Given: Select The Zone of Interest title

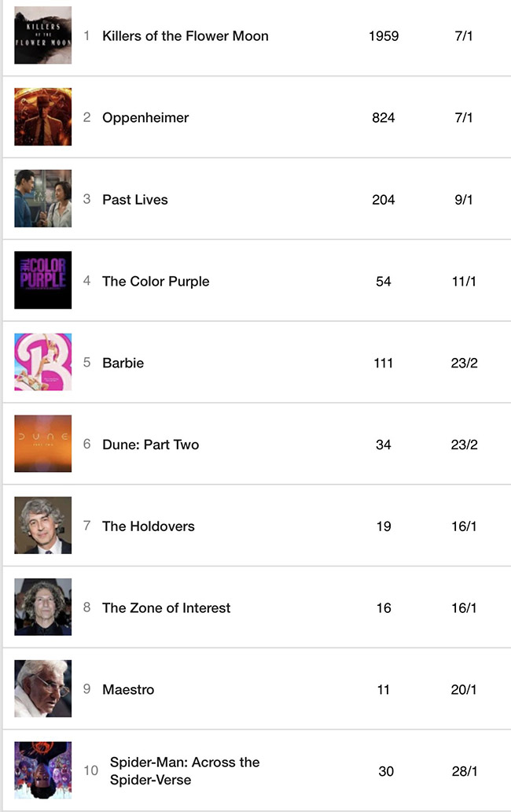Looking at the screenshot, I should pyautogui.click(x=166, y=608).
